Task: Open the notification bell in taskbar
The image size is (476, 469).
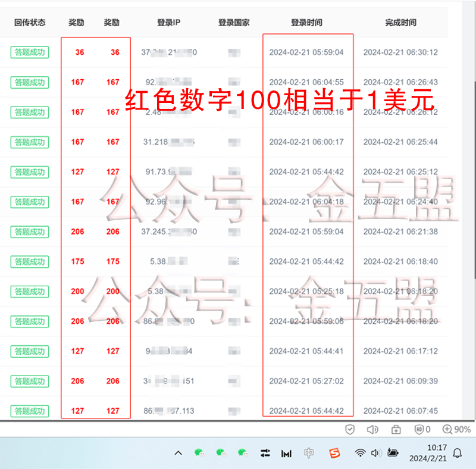Action: (458, 454)
